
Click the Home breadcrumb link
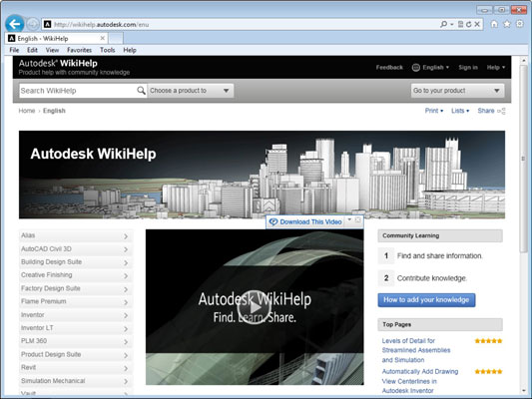(x=27, y=111)
